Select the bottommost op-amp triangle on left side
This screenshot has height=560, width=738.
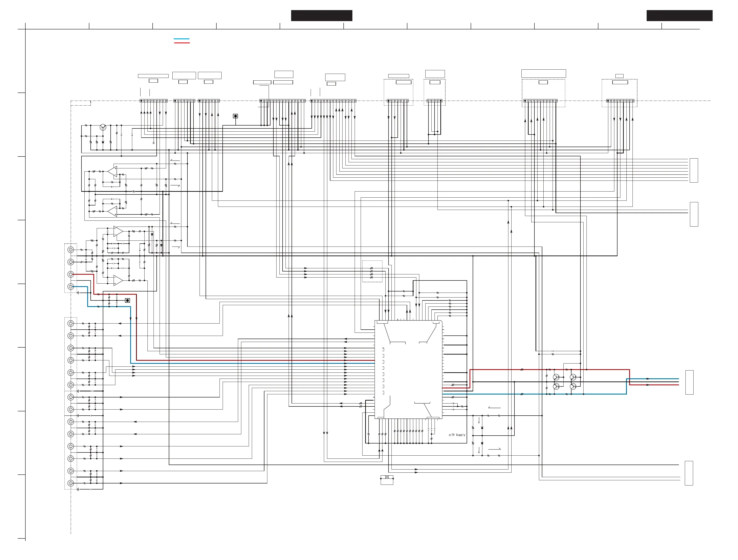[x=118, y=280]
